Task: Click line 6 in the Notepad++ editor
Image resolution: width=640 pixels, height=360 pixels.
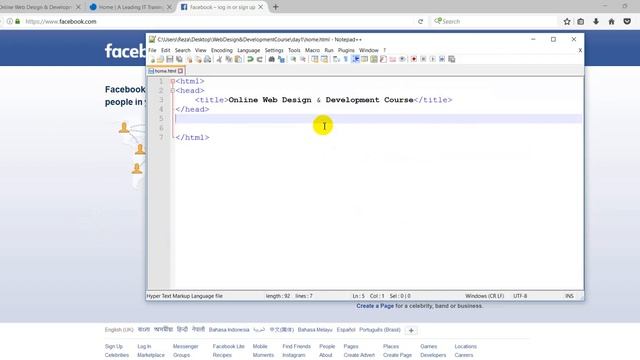Action: (378, 128)
